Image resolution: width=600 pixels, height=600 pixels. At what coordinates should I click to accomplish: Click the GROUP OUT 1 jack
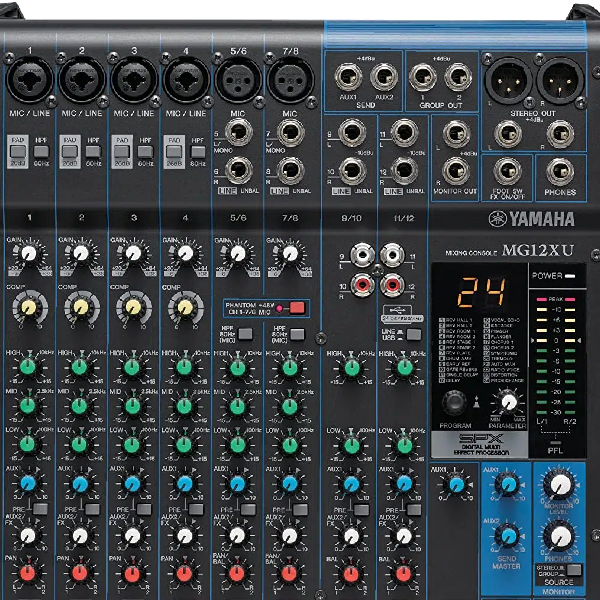(x=422, y=77)
